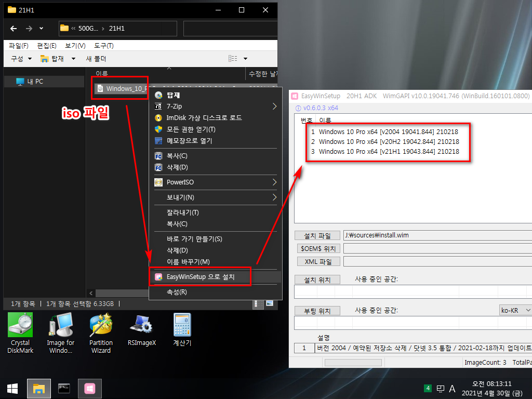
Task: Choose 바로 가기 만들기(S)
Action: pos(216,239)
